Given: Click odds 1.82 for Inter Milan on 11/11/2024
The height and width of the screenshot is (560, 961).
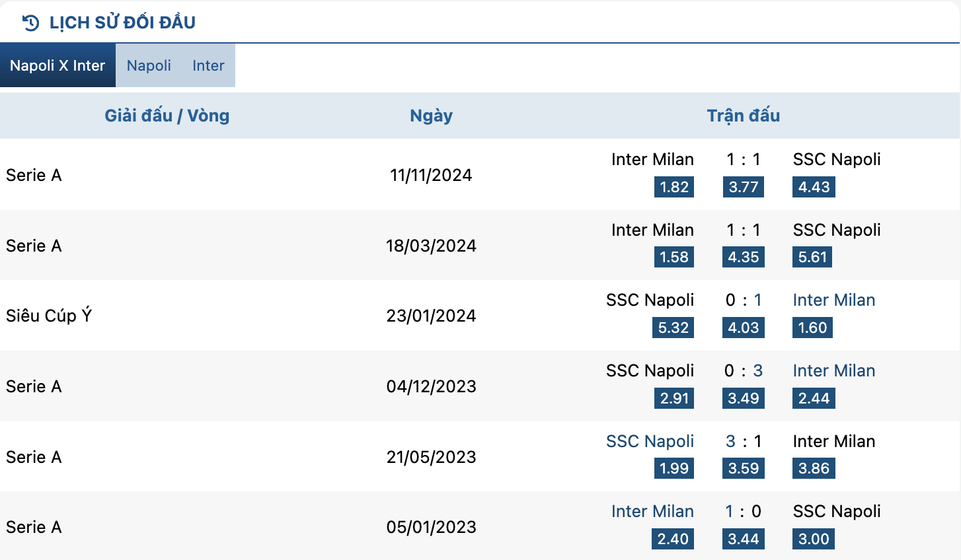Looking at the screenshot, I should [674, 187].
